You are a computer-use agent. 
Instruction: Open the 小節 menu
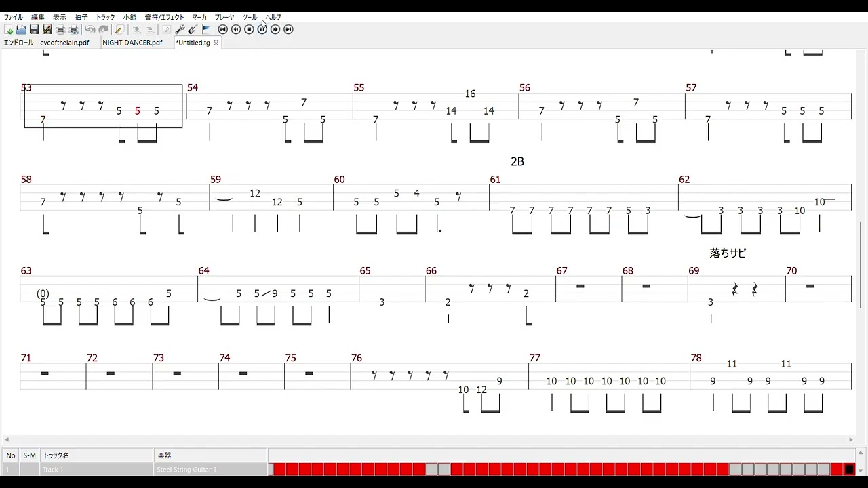click(x=130, y=17)
